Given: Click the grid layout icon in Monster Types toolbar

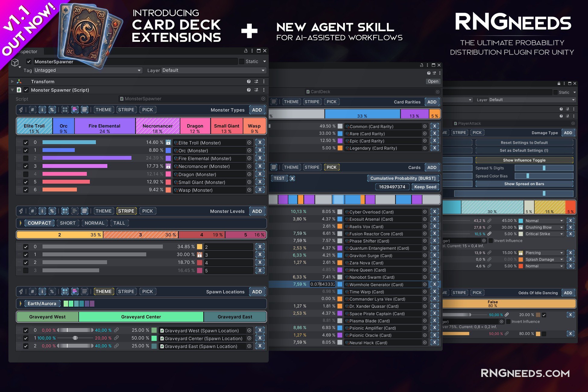Looking at the screenshot, I should point(65,110).
